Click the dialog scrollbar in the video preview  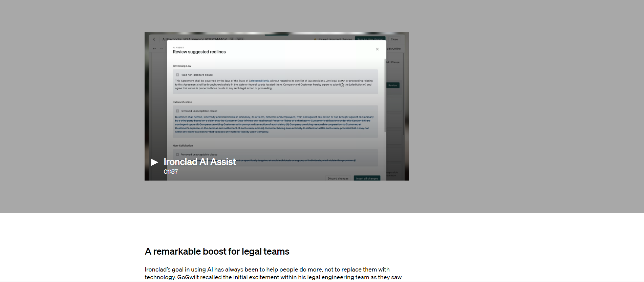point(385,96)
